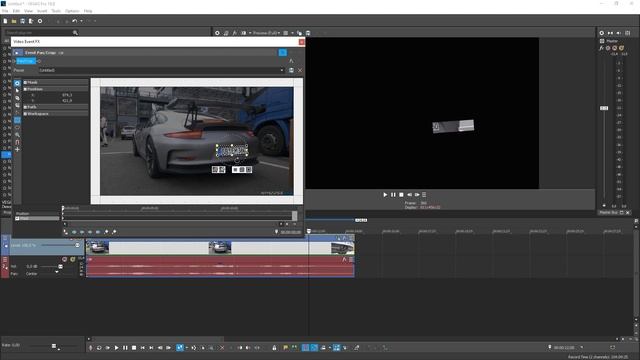
Task: Open master bus audio properties gear
Action: point(602,33)
